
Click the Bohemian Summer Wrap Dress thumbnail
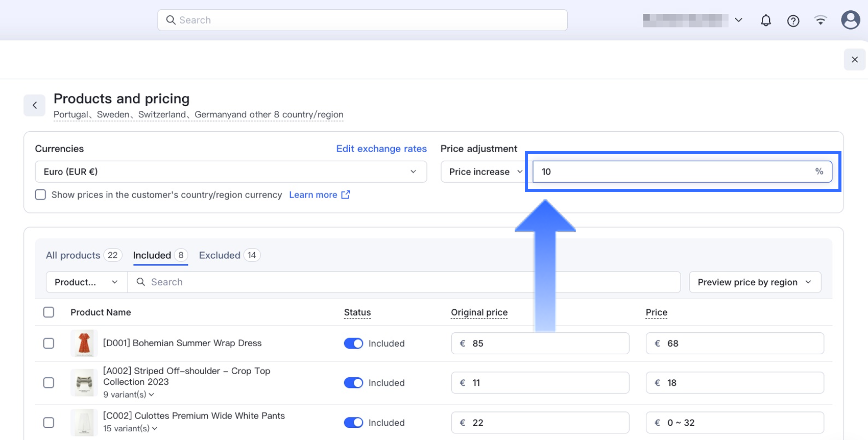coord(84,343)
